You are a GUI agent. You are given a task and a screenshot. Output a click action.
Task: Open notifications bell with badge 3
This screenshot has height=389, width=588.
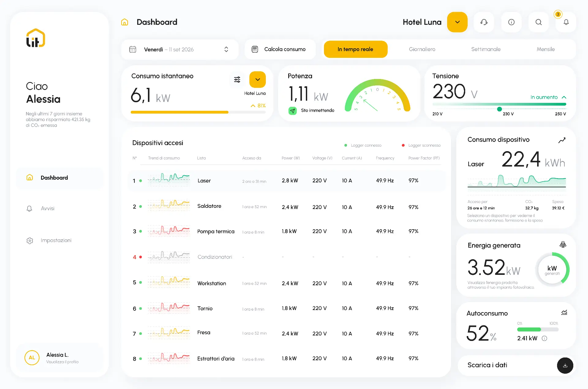(x=566, y=22)
